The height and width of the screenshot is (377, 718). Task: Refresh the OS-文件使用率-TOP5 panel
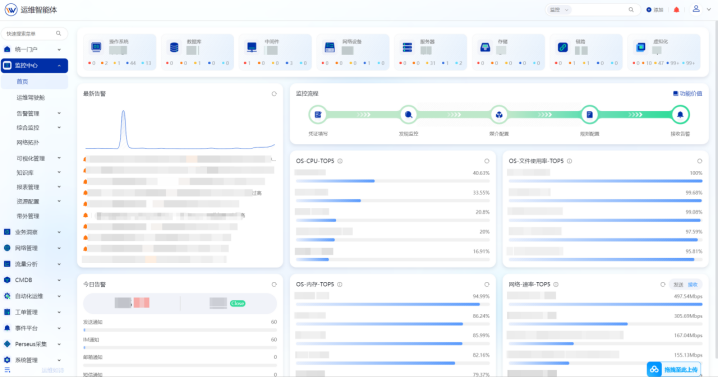pos(699,161)
